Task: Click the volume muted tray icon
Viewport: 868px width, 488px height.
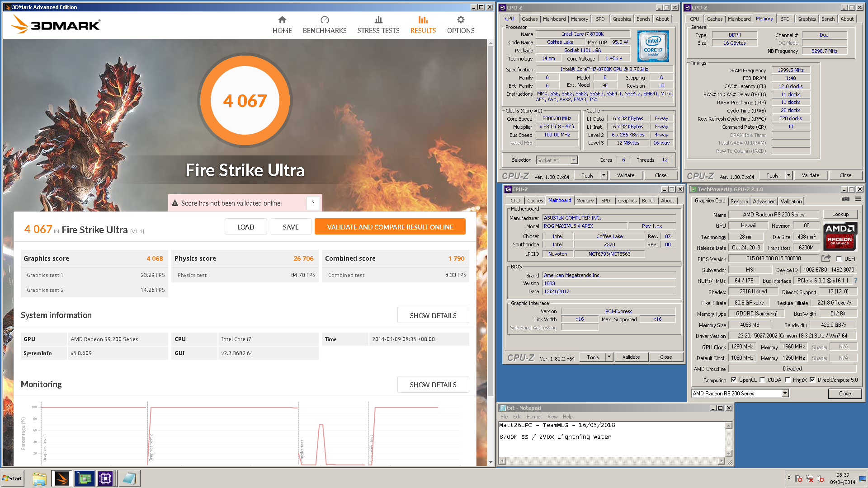Action: [x=821, y=479]
